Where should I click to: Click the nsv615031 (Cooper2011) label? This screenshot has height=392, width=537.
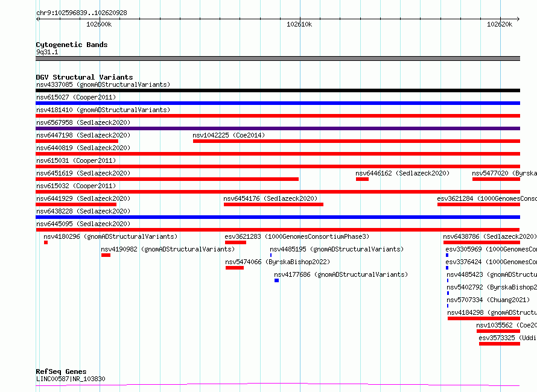point(76,160)
